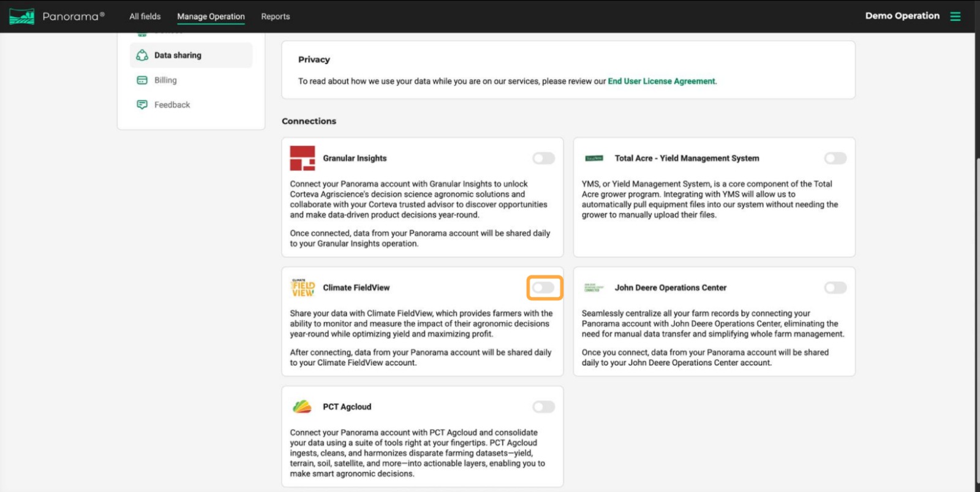Click the Climate FieldView logo
This screenshot has height=492, width=980.
click(x=303, y=287)
